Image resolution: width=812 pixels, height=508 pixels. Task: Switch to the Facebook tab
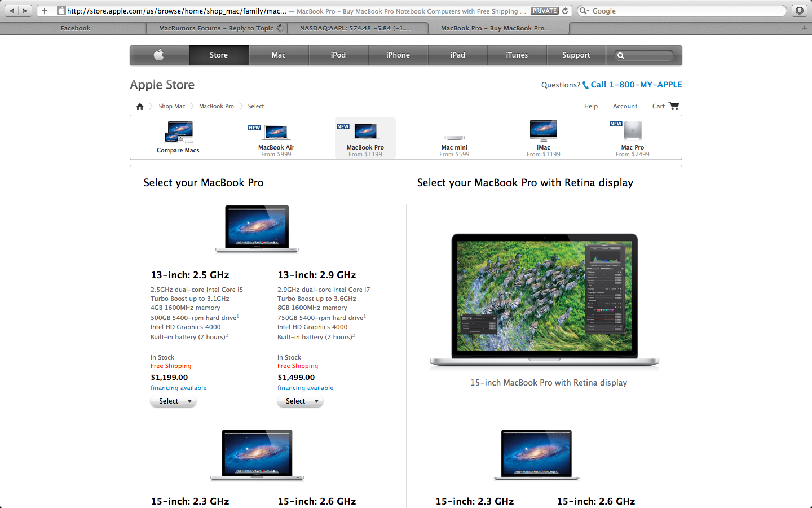(x=76, y=28)
